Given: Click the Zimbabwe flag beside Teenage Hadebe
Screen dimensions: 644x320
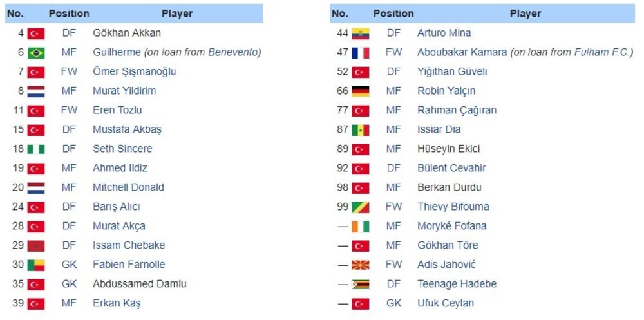Looking at the screenshot, I should click(x=361, y=285).
